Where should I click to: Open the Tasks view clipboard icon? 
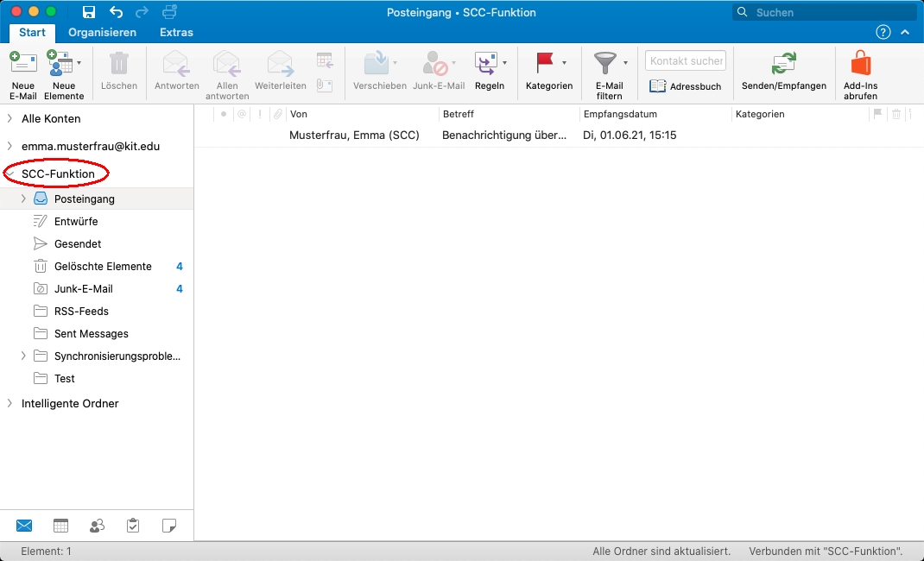[x=133, y=526]
